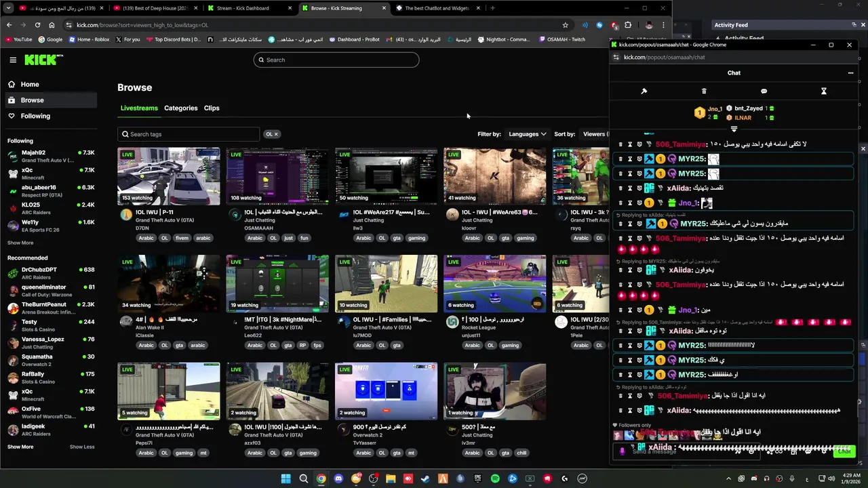868x488 pixels.
Task: Open the OSAMAAAH Just Chatting stream thumbnail
Action: pyautogui.click(x=277, y=176)
